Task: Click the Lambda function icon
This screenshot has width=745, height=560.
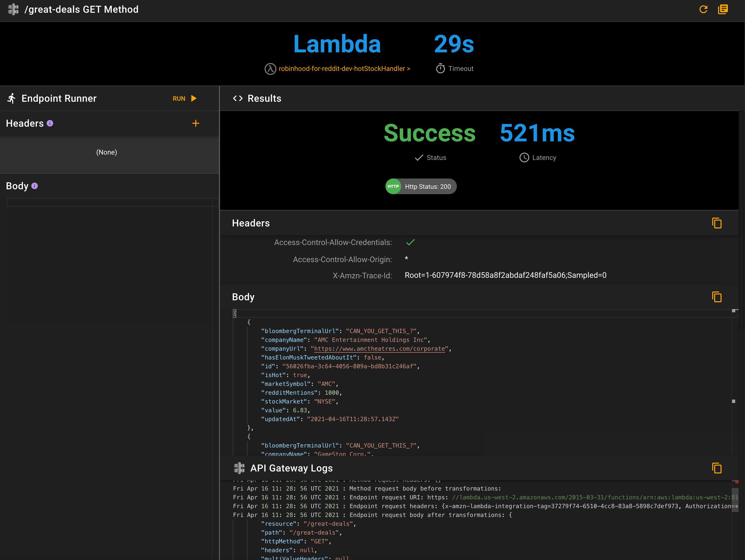Action: tap(270, 69)
